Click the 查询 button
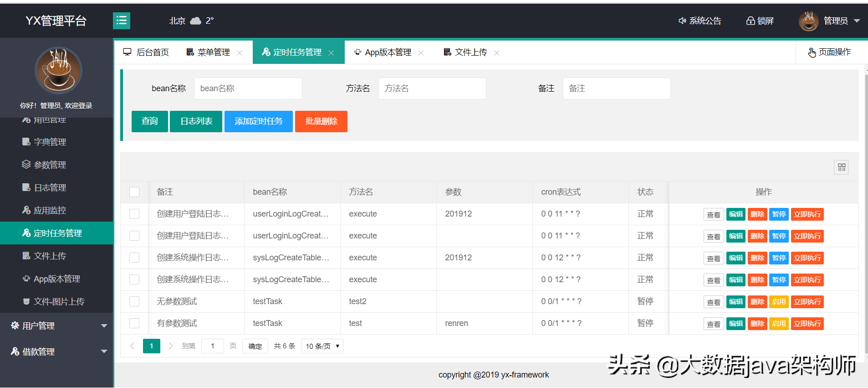This screenshot has width=868, height=388. 150,121
